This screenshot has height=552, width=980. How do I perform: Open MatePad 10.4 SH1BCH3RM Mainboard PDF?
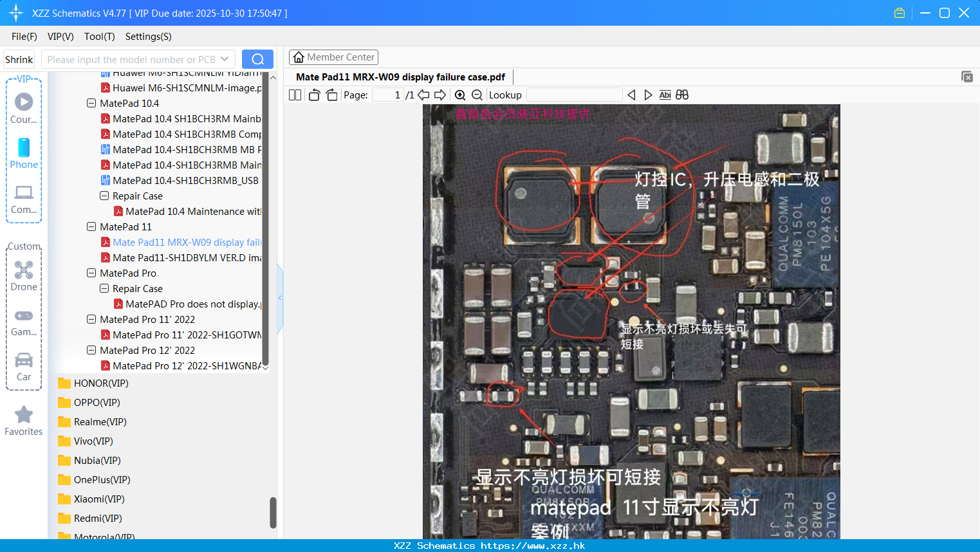point(181,118)
